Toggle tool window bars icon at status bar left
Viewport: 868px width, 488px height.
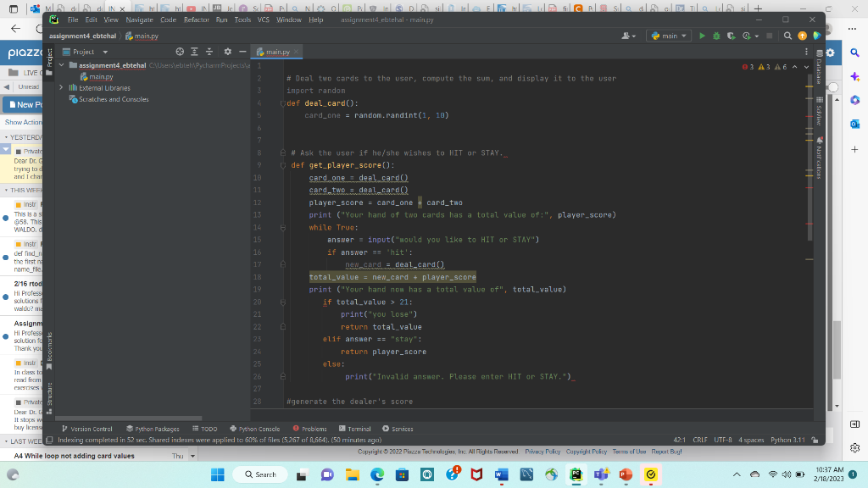point(49,440)
